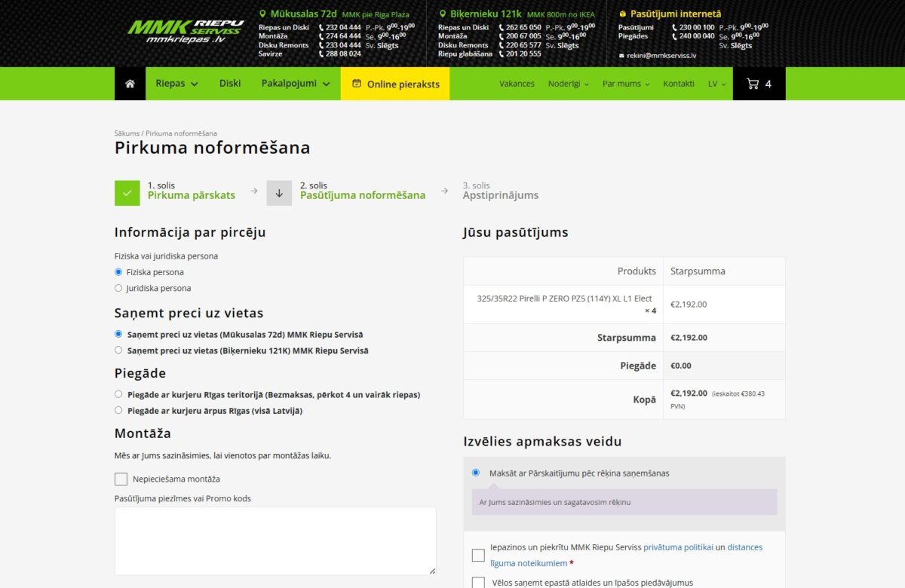Select the Juridiska persona radio button

click(x=118, y=288)
